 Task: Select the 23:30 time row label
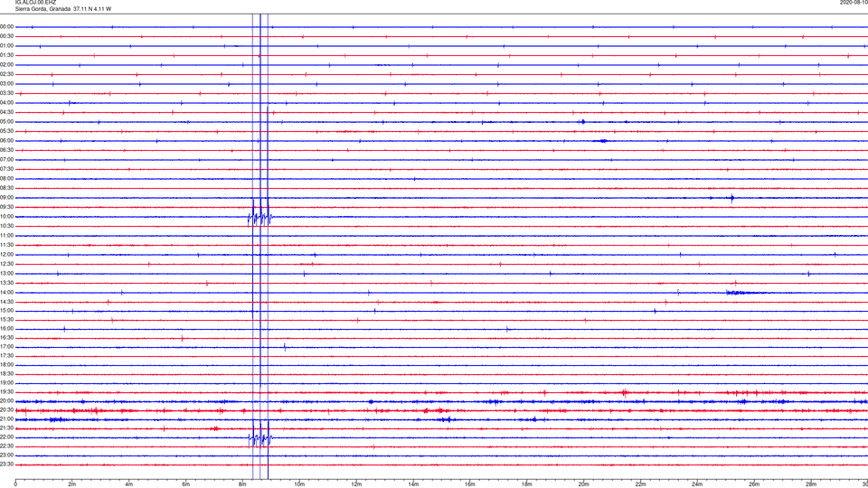tap(7, 465)
